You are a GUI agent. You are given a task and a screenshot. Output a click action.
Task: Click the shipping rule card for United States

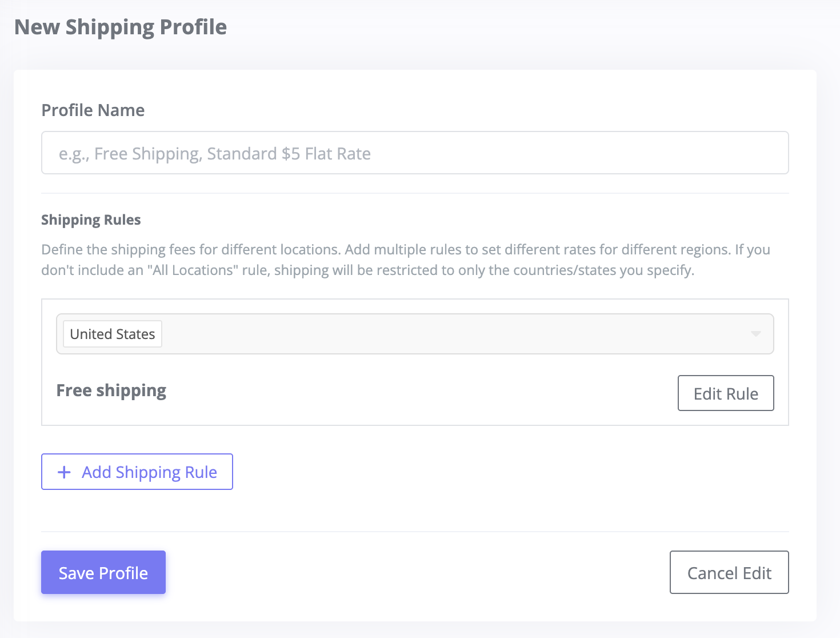coord(414,362)
